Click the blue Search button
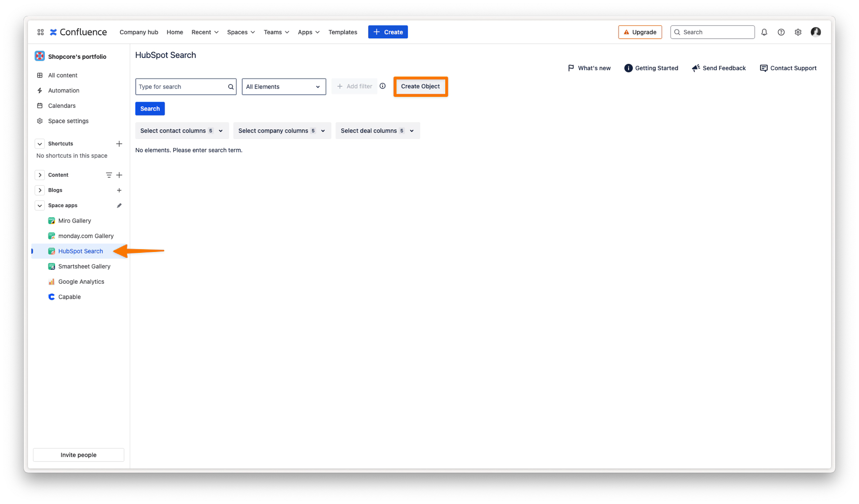The width and height of the screenshot is (859, 504). tap(150, 109)
